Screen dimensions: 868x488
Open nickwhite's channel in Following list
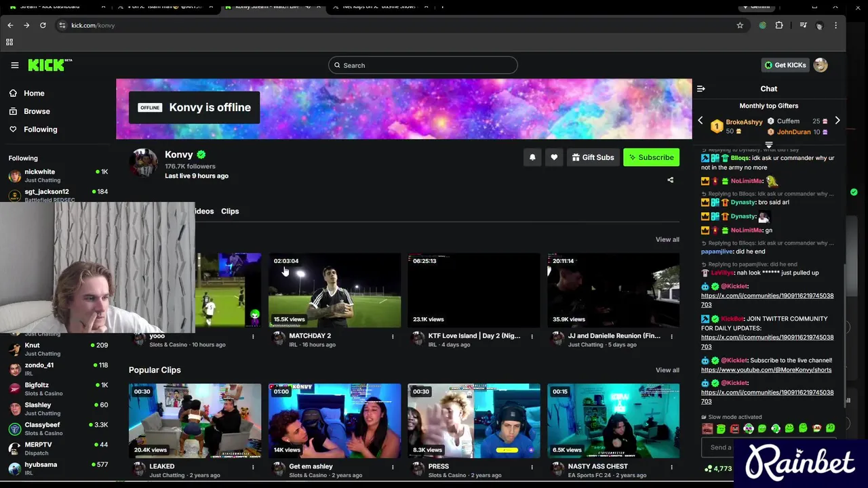click(x=58, y=176)
